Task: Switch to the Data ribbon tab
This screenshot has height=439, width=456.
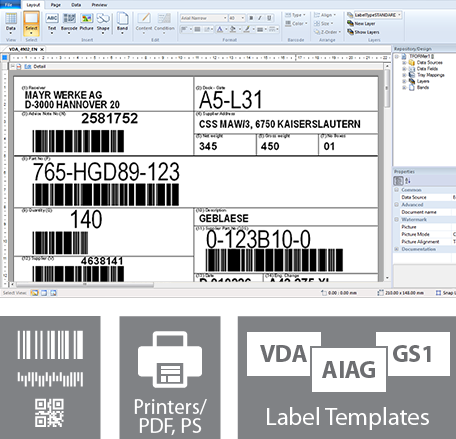Action: coord(76,5)
